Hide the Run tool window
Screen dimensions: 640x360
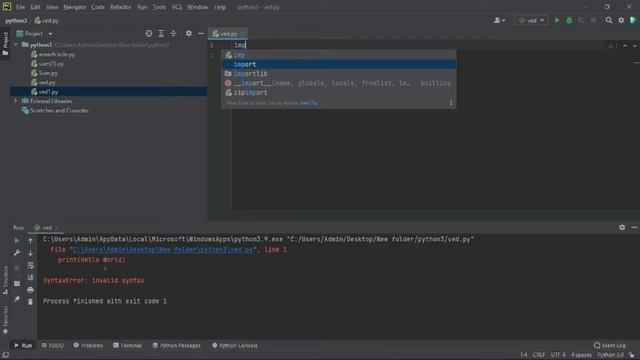pos(634,227)
